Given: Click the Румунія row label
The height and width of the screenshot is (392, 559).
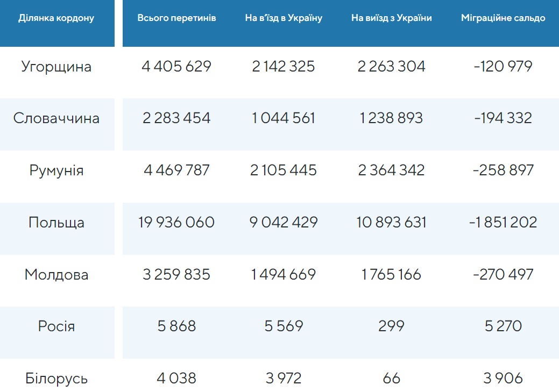Looking at the screenshot, I should [x=56, y=170].
